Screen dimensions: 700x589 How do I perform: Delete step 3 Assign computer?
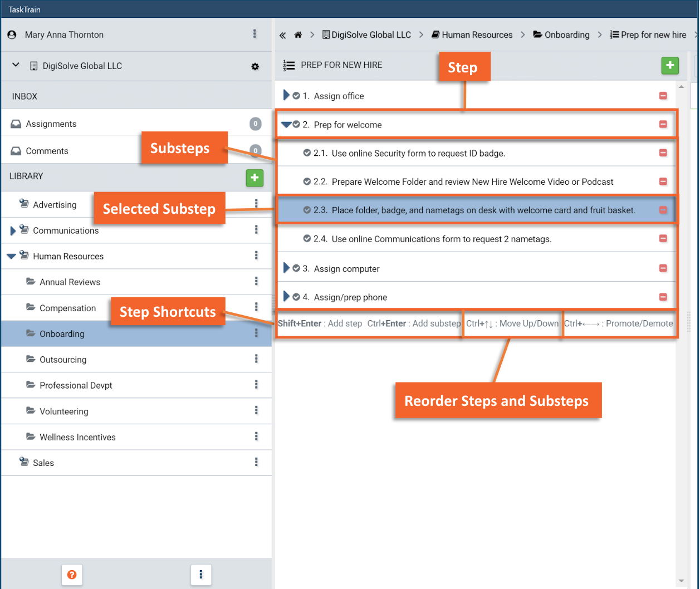tap(663, 268)
